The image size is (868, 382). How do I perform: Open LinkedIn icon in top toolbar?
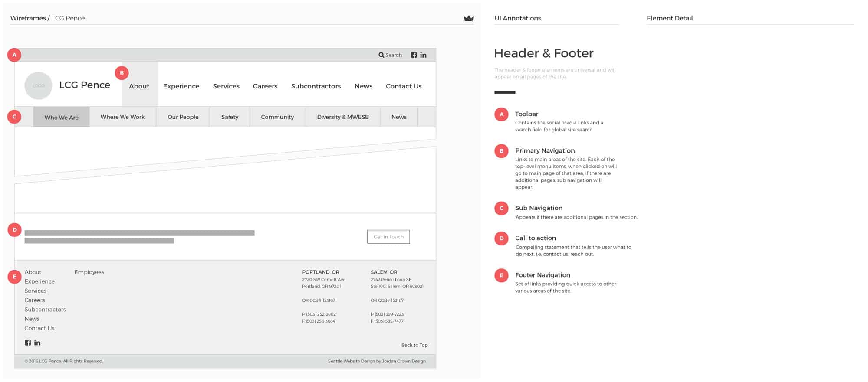click(x=423, y=55)
